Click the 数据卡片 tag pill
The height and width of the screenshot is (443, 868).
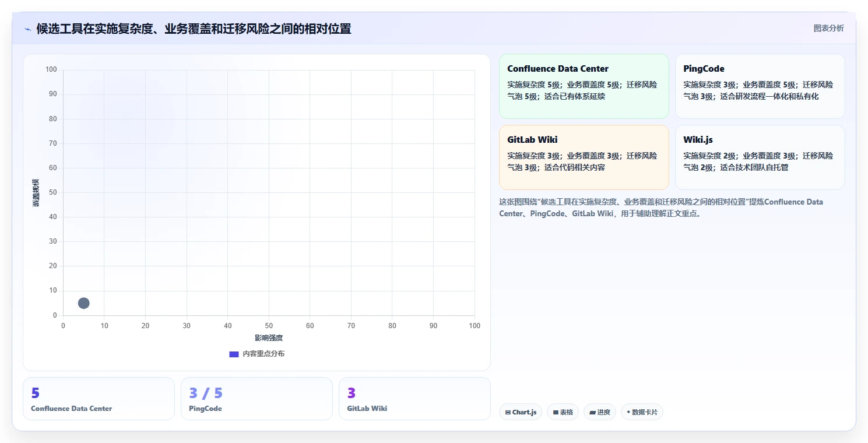[x=642, y=412]
